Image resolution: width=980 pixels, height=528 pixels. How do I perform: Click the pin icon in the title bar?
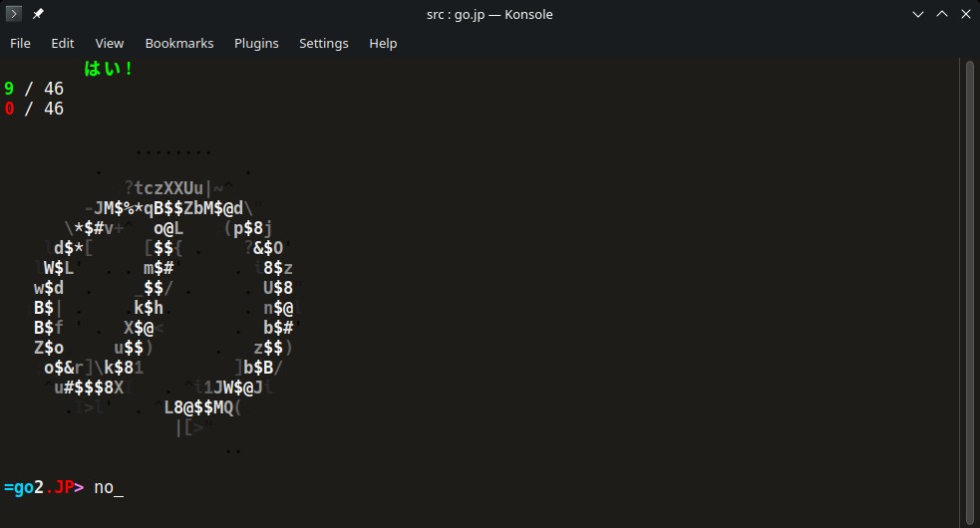[38, 14]
